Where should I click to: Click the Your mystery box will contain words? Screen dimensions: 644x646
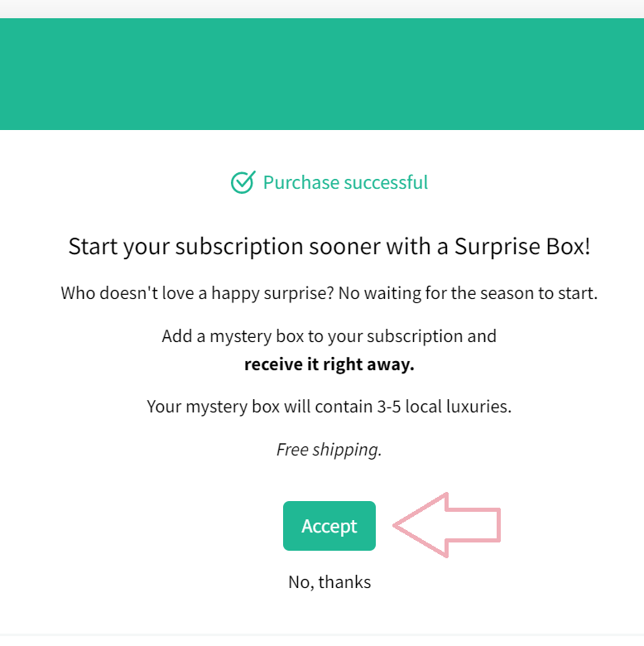pyautogui.click(x=260, y=407)
